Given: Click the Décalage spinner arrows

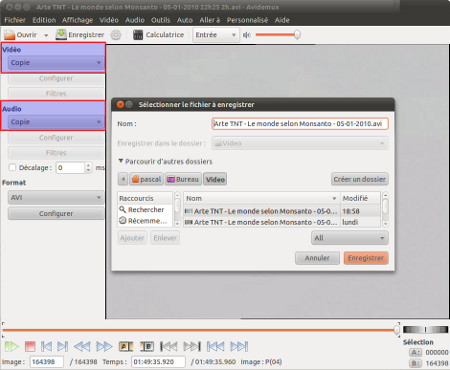Looking at the screenshot, I should [x=88, y=168].
